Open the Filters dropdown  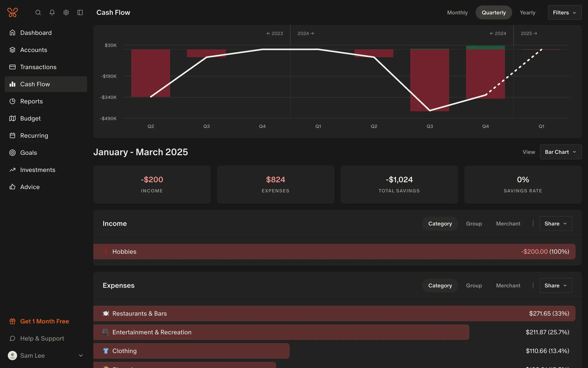[x=564, y=13]
